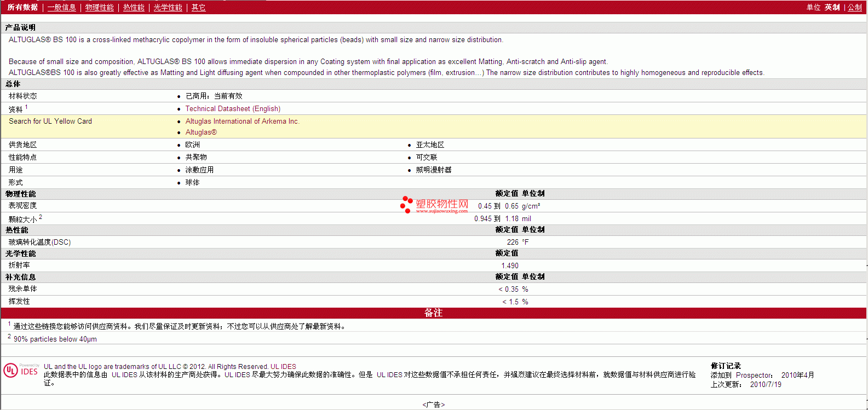
Task: Click the www.sujiaowuxing.com watermark URL
Action: 442,211
